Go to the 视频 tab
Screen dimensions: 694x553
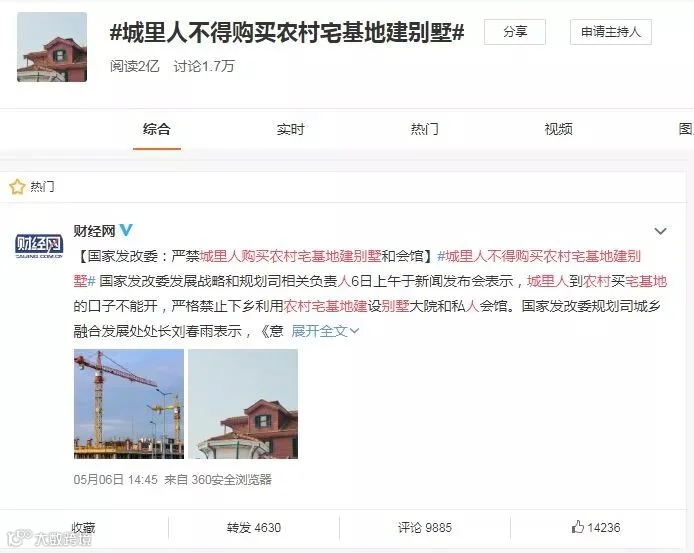coord(558,129)
